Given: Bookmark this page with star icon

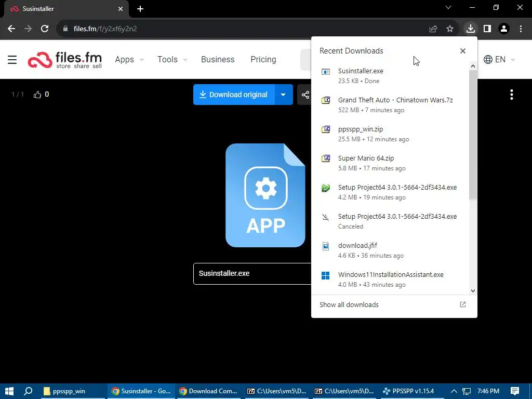Looking at the screenshot, I should (450, 29).
